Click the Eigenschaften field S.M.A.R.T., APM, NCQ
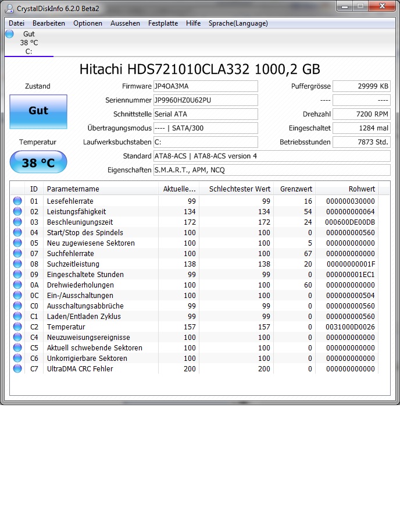This screenshot has width=400, height=532. coord(272,170)
